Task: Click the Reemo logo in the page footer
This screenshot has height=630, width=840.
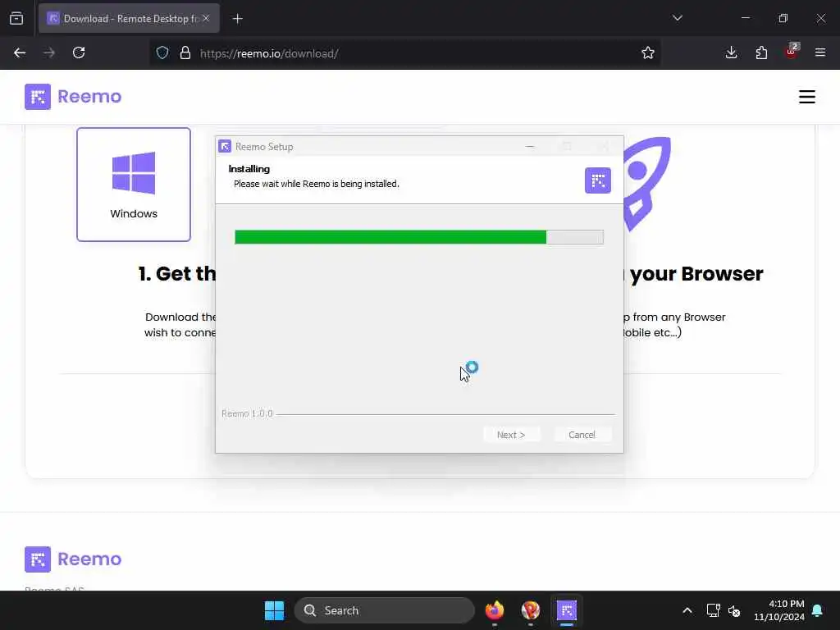Action: [73, 559]
